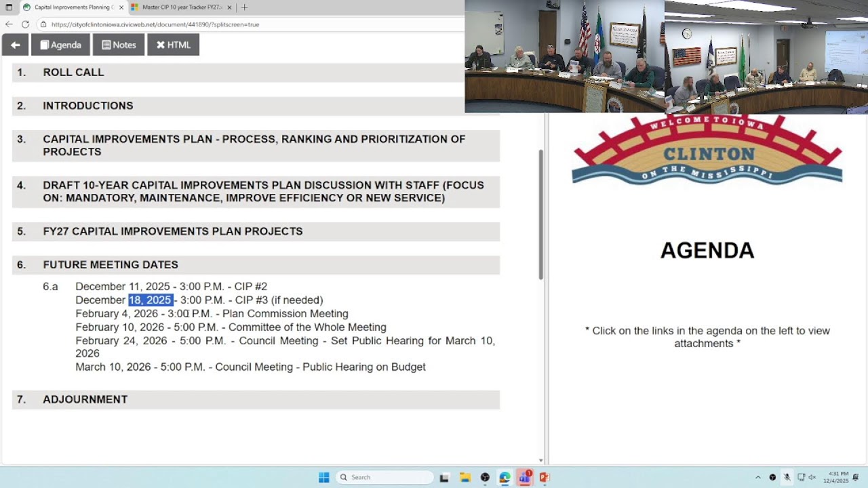
Task: Click the December 11, 2025 CIP #2 line
Action: [x=171, y=287]
